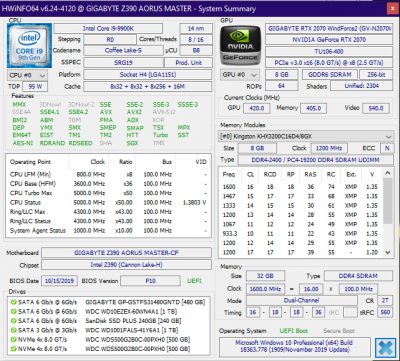This screenshot has height=361, width=400.
Task: Click the DDR4-2400 / PC4-19200 type field
Action: click(x=315, y=160)
